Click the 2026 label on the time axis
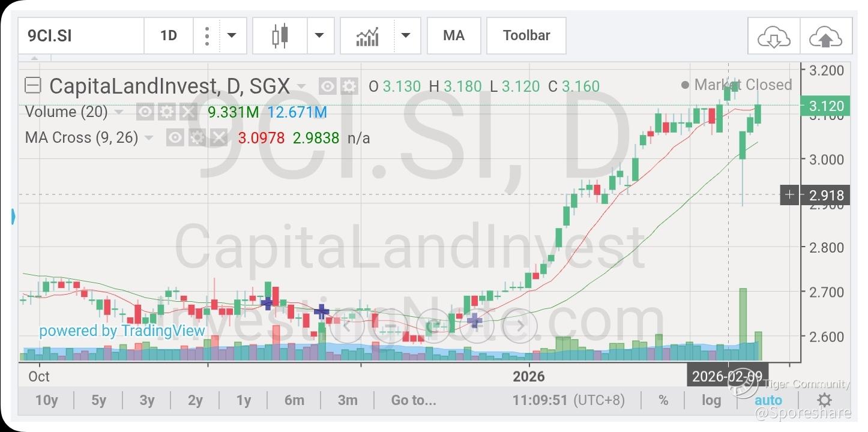 pyautogui.click(x=528, y=377)
